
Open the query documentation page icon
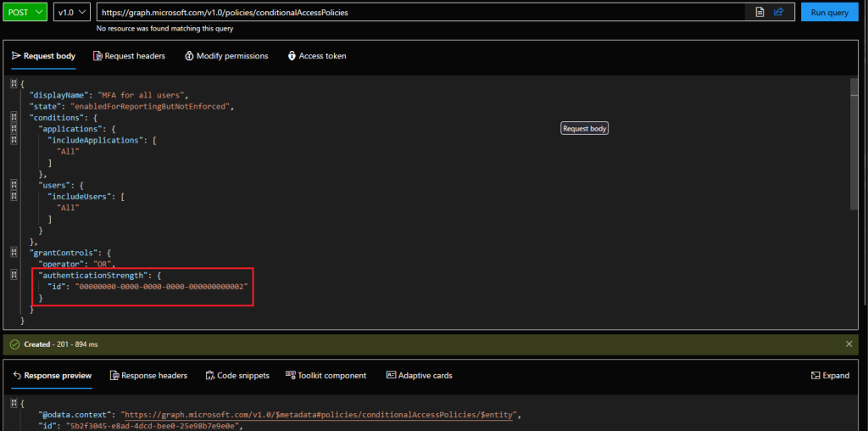pyautogui.click(x=760, y=13)
